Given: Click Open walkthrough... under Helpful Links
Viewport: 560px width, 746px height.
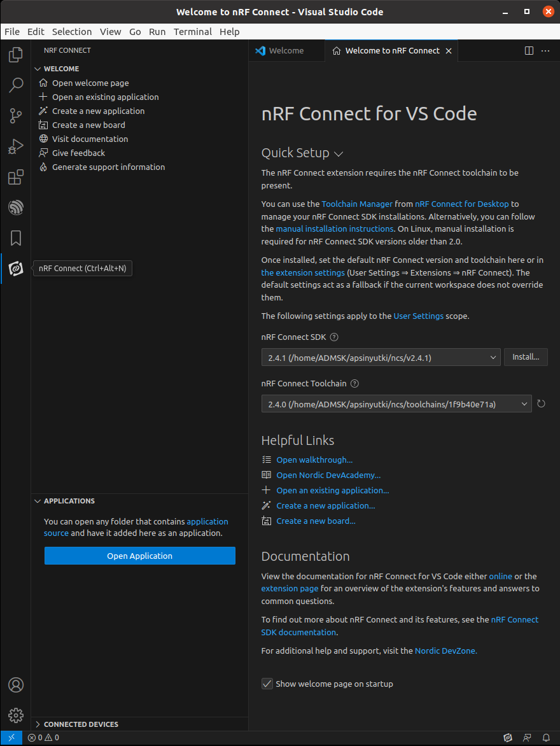Looking at the screenshot, I should 314,460.
